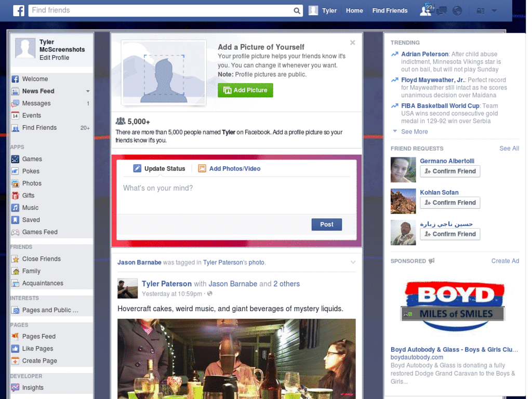Confirm Germano Albertolli's friend request
This screenshot has height=399, width=532.
point(450,171)
